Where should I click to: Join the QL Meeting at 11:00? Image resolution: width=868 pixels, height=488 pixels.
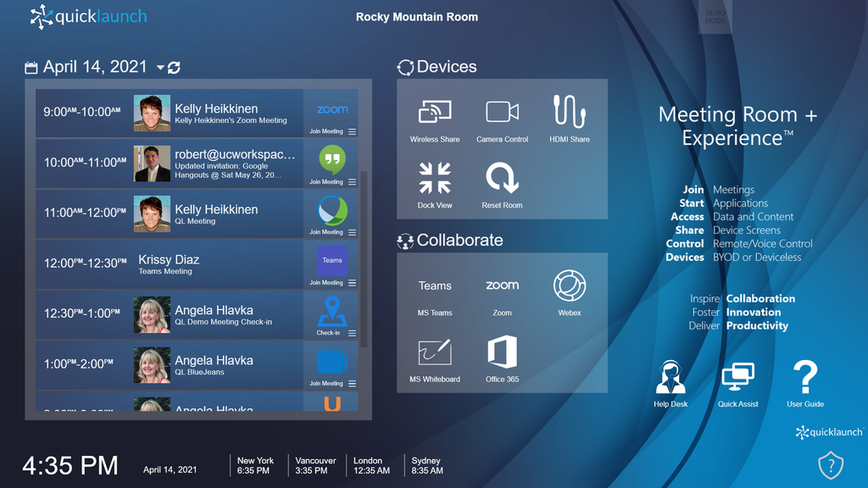coord(330,214)
